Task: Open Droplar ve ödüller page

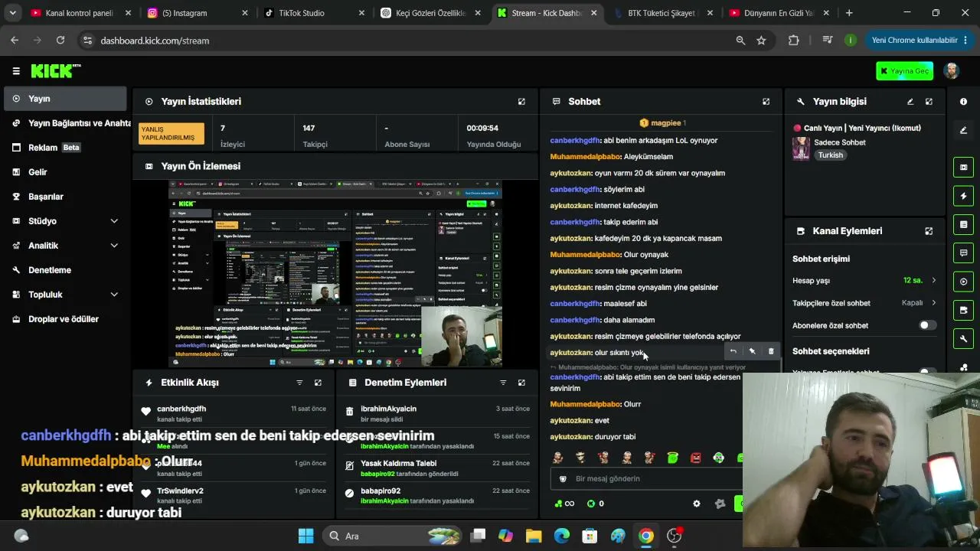Action: (x=65, y=319)
